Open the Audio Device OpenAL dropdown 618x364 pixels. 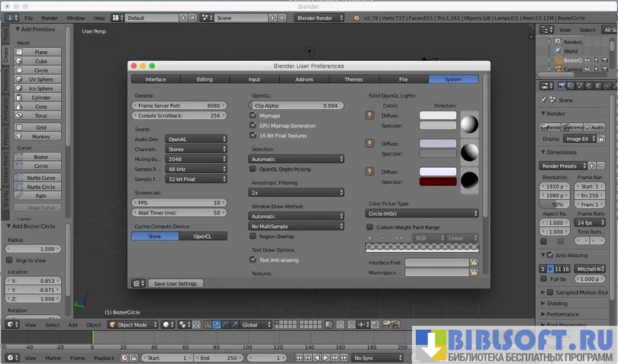coord(196,139)
